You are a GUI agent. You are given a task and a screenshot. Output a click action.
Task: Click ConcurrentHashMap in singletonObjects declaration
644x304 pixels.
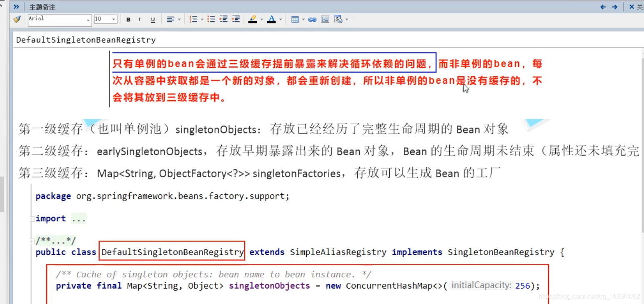[x=388, y=286]
